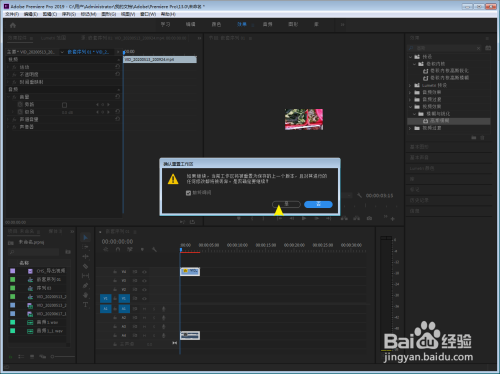Select the Razor tool
500x374 pixels.
[85, 266]
